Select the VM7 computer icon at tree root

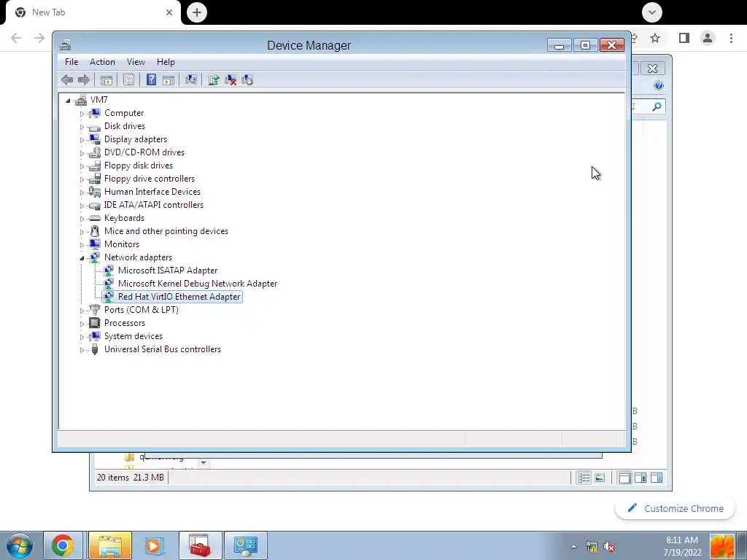click(82, 100)
